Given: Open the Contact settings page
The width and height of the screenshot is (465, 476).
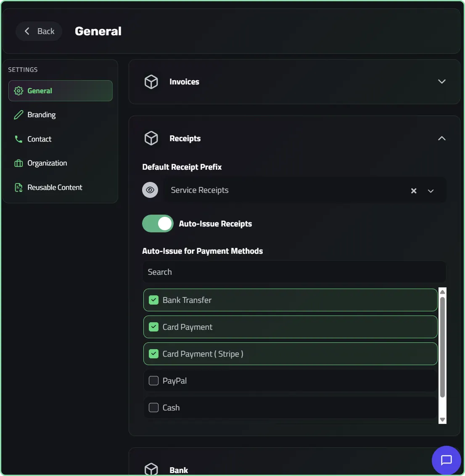Looking at the screenshot, I should 61,139.
